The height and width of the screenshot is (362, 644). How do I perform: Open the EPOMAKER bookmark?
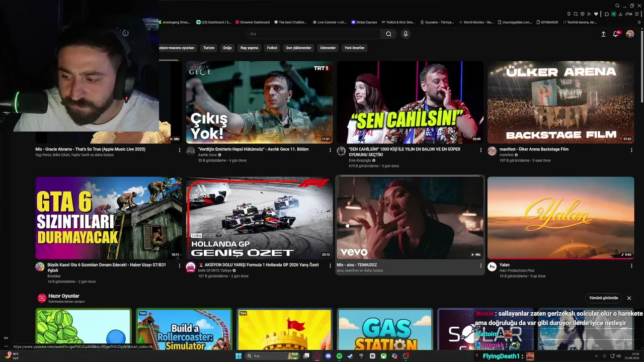(x=547, y=22)
